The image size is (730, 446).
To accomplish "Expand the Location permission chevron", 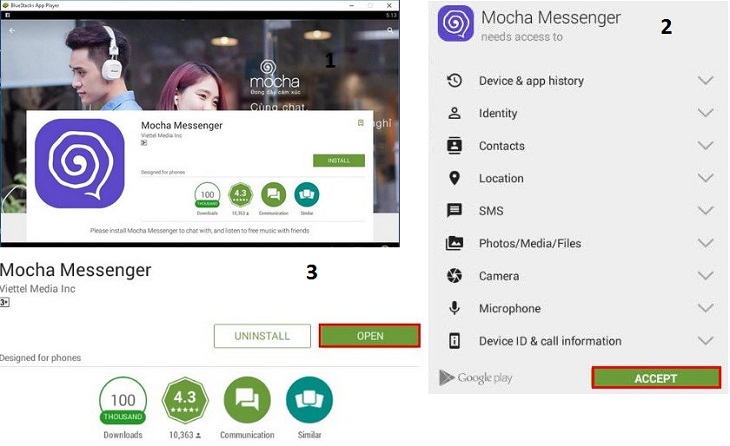I will 706,178.
